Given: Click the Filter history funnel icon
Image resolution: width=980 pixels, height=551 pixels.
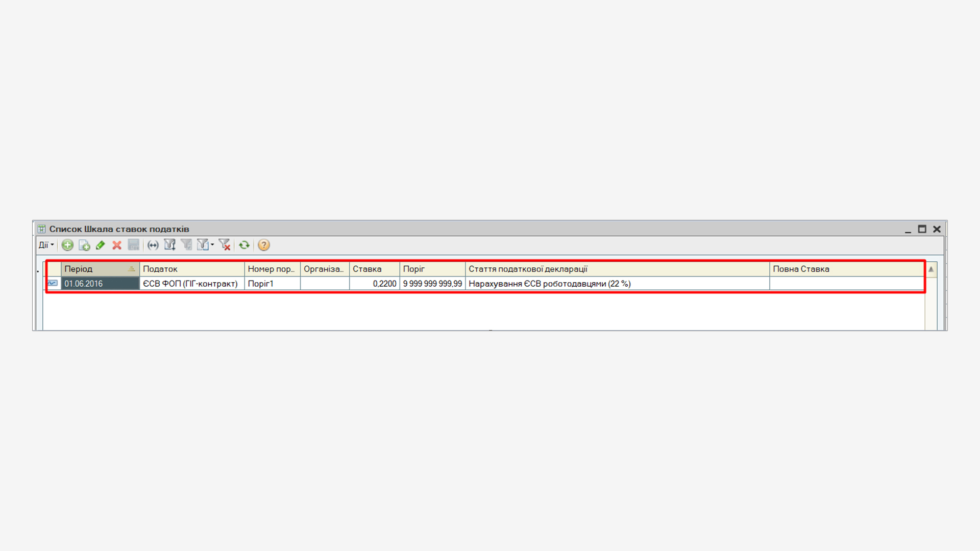Looking at the screenshot, I should pos(203,245).
